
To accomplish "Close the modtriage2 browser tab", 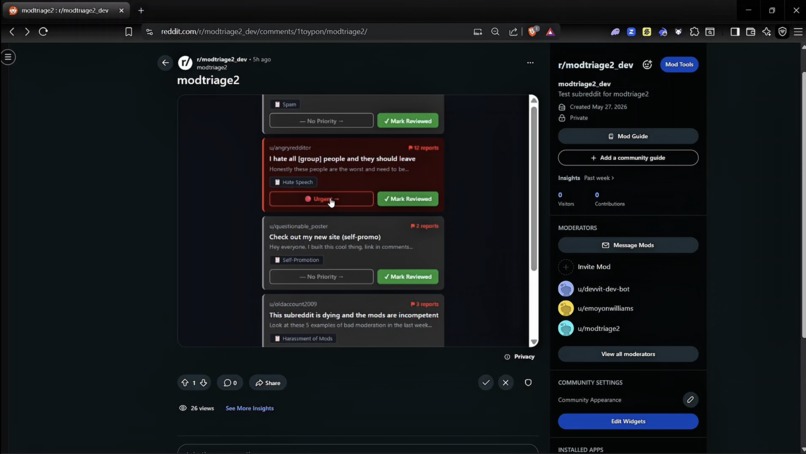I will click(x=121, y=10).
